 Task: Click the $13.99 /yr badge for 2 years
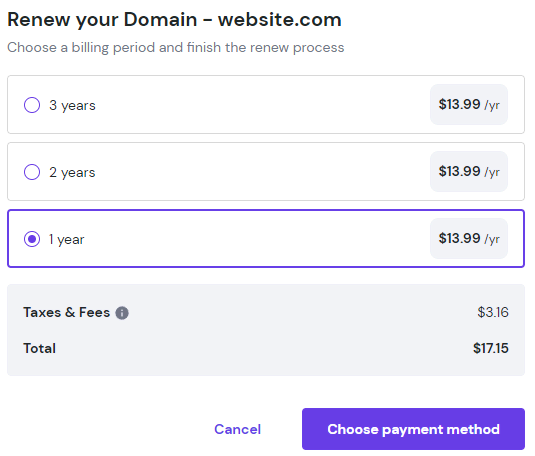coord(469,171)
